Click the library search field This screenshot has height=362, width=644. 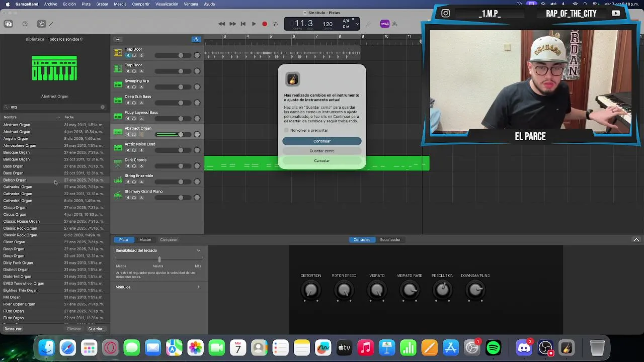[54, 107]
